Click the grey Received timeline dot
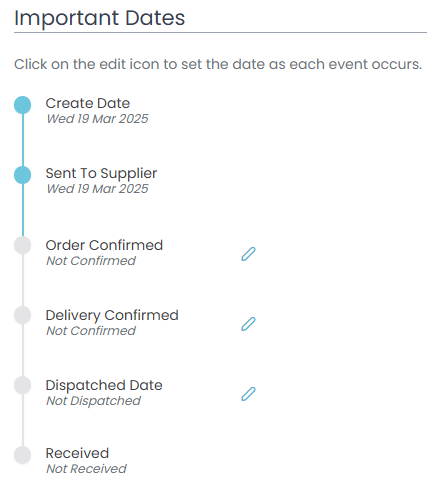433x481 pixels. click(23, 455)
